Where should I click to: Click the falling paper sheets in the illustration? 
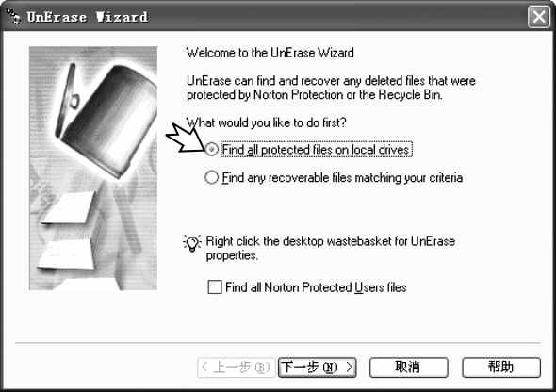pos(67,230)
